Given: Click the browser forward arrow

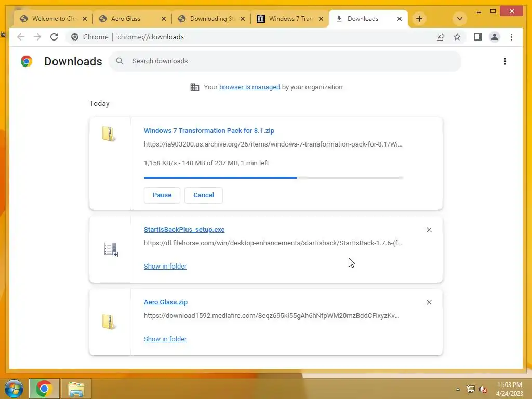Looking at the screenshot, I should [37, 37].
